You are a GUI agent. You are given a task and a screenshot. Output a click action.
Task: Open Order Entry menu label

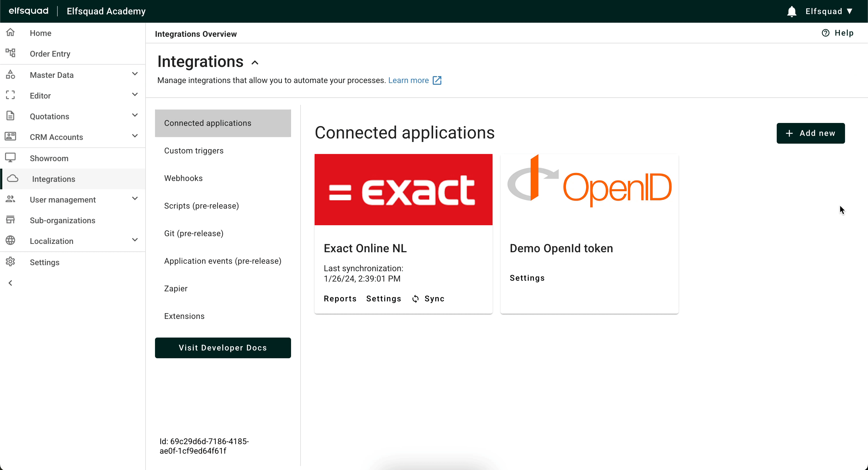point(50,54)
